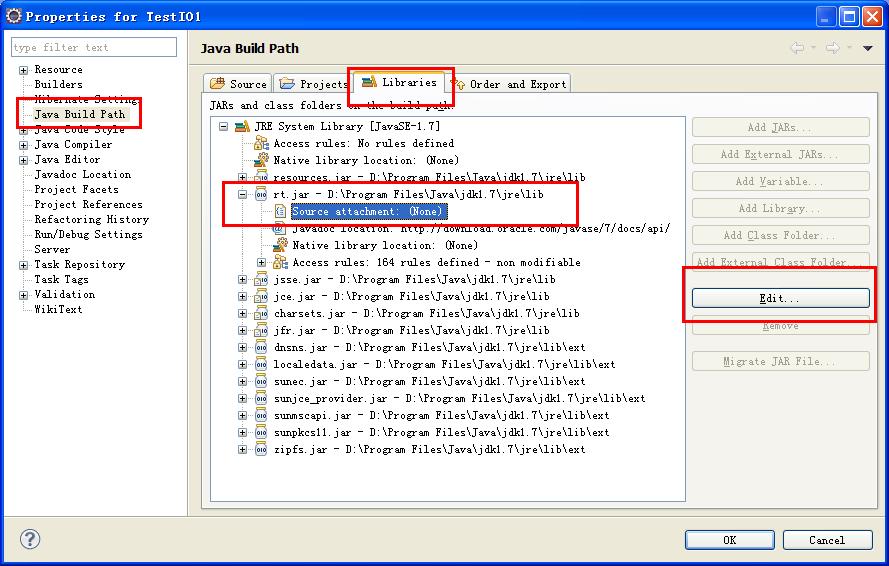
Task: Expand the charsets.jar tree node
Action: click(x=242, y=313)
